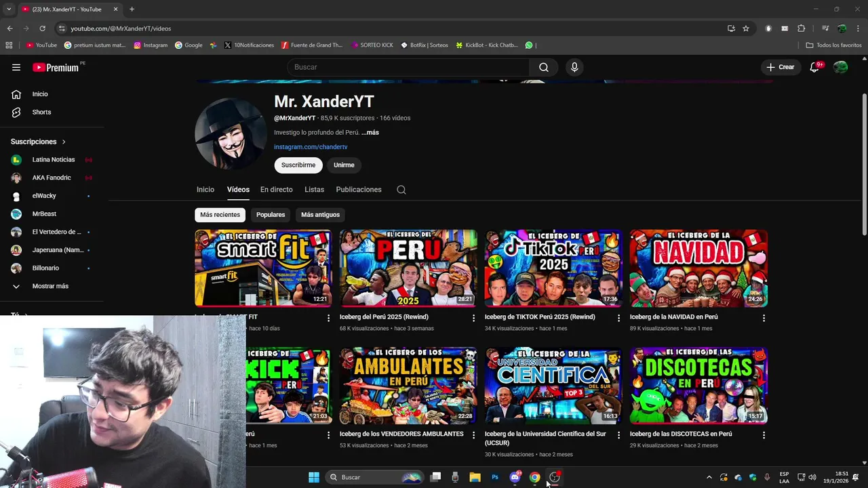Filter videos by Populares
Image resolution: width=868 pixels, height=488 pixels.
[x=271, y=215]
